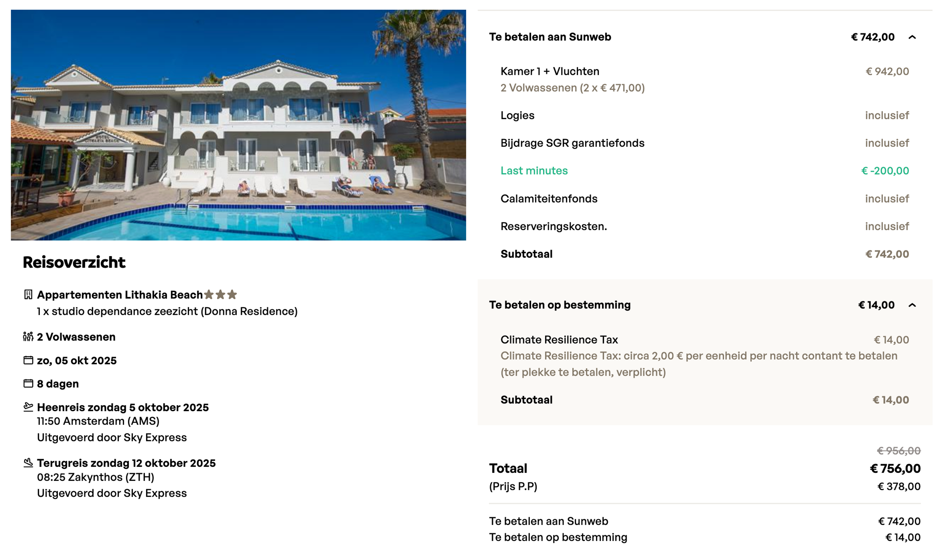This screenshot has width=940, height=560.
Task: Click the landing plane Terugreis icon
Action: click(28, 463)
